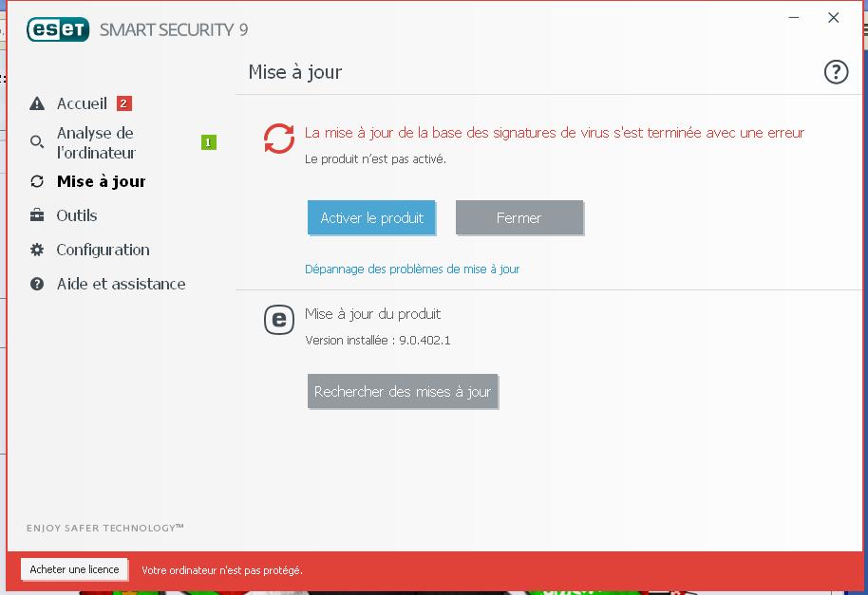The image size is (868, 595).
Task: Click 'Le produit n'est pas activé.' text
Action: [x=375, y=159]
